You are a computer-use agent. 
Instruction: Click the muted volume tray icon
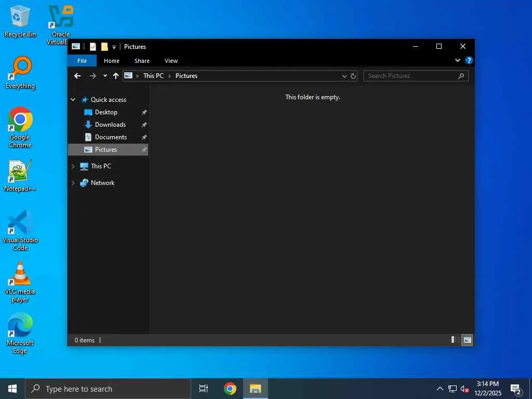(464, 389)
